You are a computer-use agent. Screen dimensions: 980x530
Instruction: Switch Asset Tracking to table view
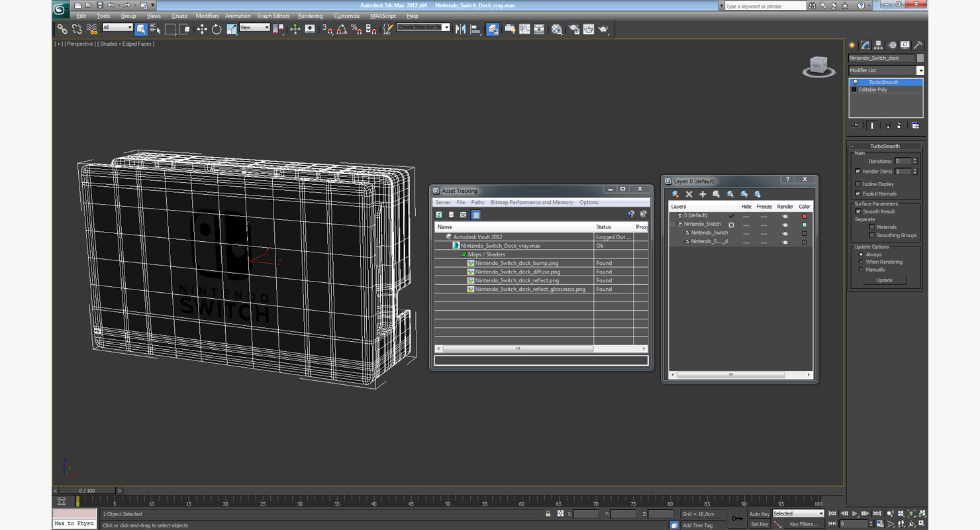point(476,215)
